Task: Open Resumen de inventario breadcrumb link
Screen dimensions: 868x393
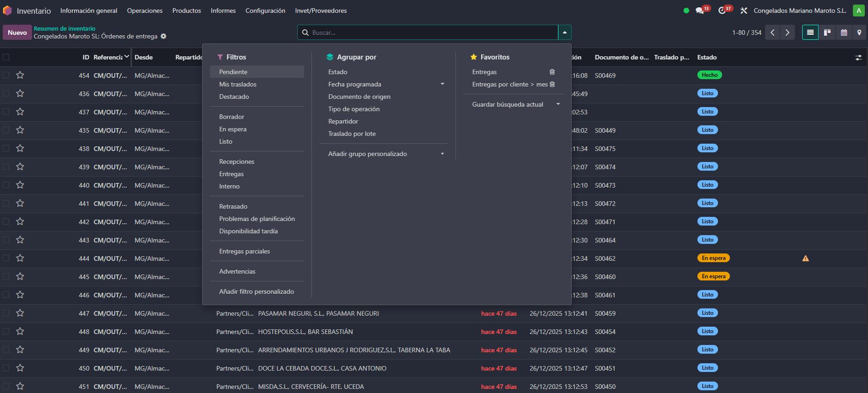Action: coord(64,28)
